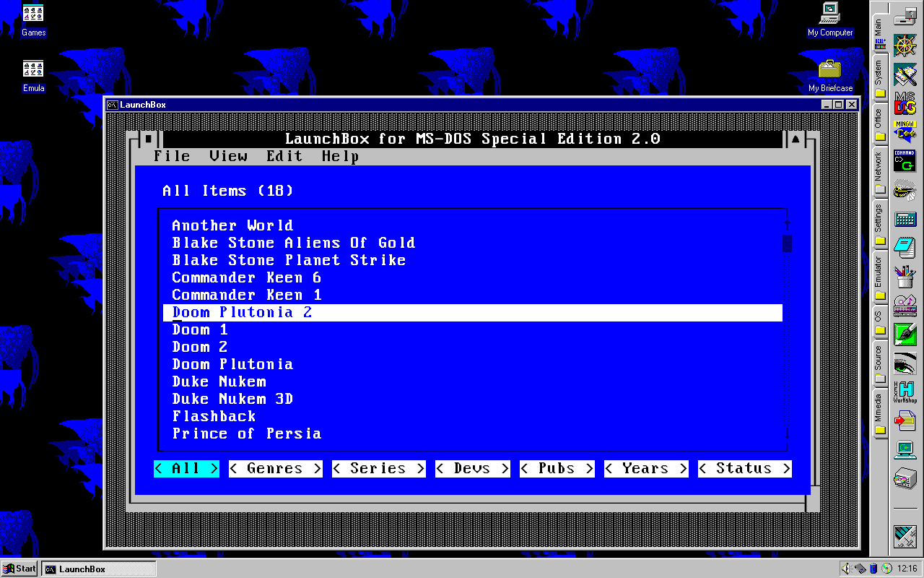
Task: Click the captain's hat toolbar icon
Action: pyautogui.click(x=905, y=189)
